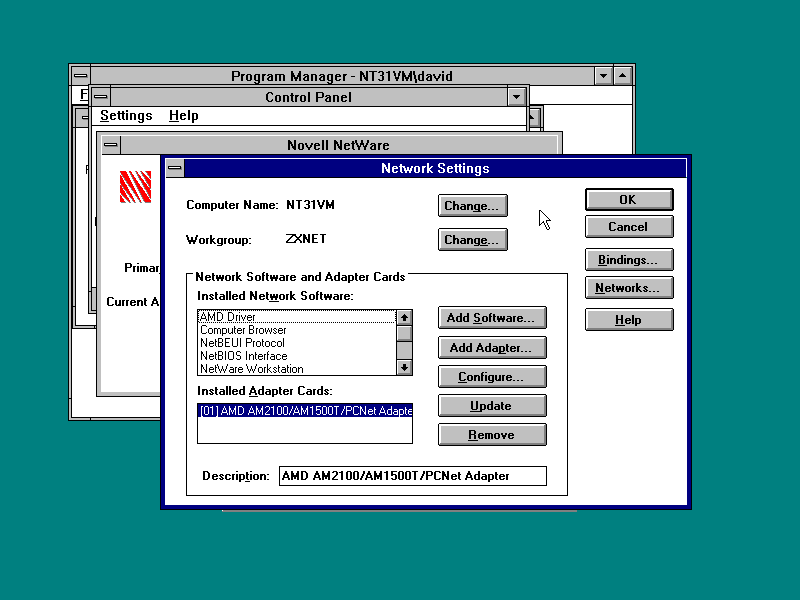Select NetBIOS Interface entry
800x600 pixels.
(x=297, y=356)
